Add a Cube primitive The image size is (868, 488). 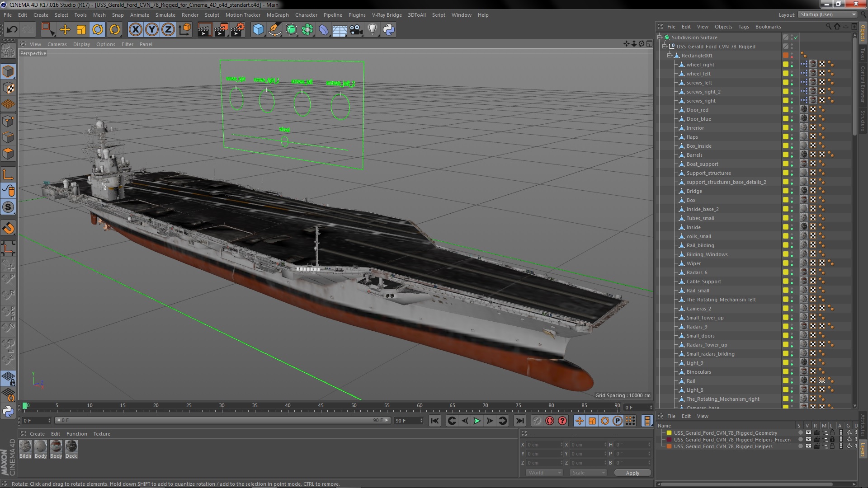258,30
